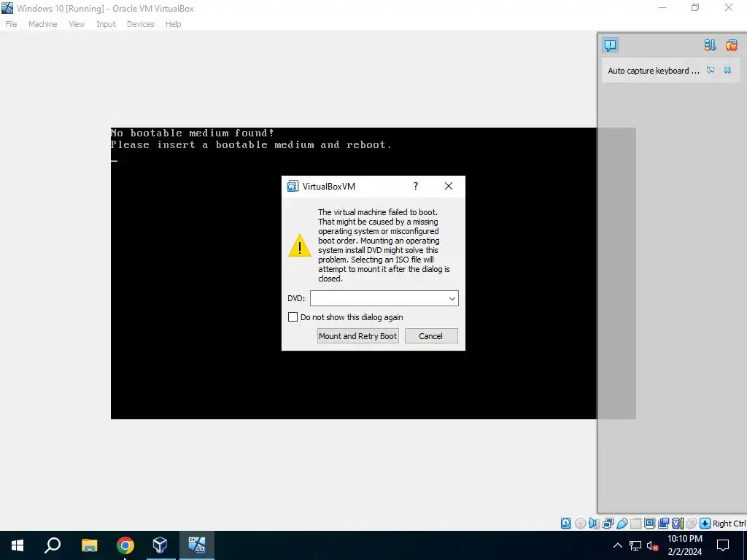Click the notification sort order icon
The height and width of the screenshot is (560, 747).
[x=710, y=45]
